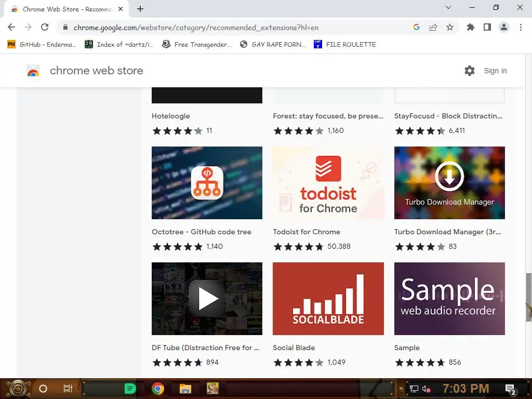This screenshot has width=532, height=399.
Task: Open the Chrome three-dot menu
Action: pos(521,27)
